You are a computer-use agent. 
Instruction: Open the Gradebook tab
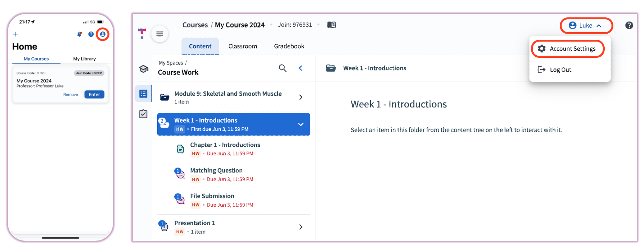pos(289,46)
